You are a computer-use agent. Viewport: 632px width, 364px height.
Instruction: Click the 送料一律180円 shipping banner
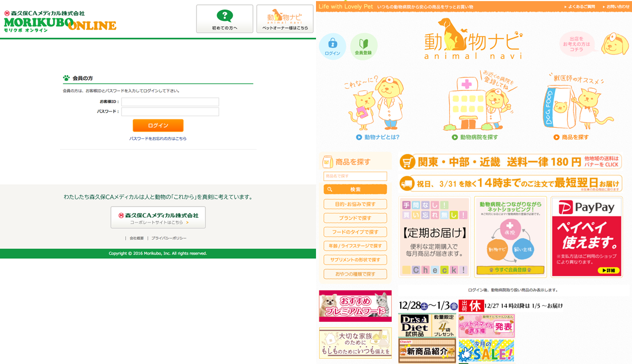point(510,162)
